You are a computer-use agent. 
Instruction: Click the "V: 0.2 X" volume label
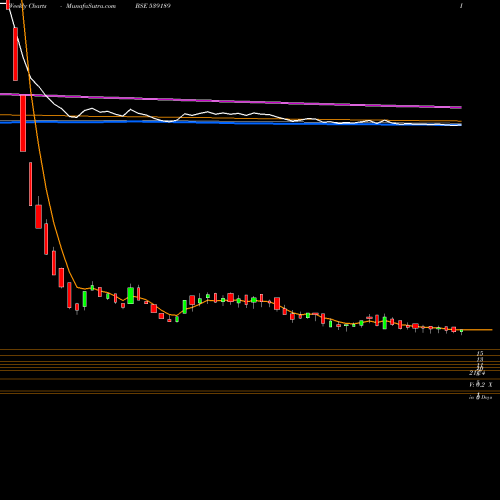tap(481, 385)
